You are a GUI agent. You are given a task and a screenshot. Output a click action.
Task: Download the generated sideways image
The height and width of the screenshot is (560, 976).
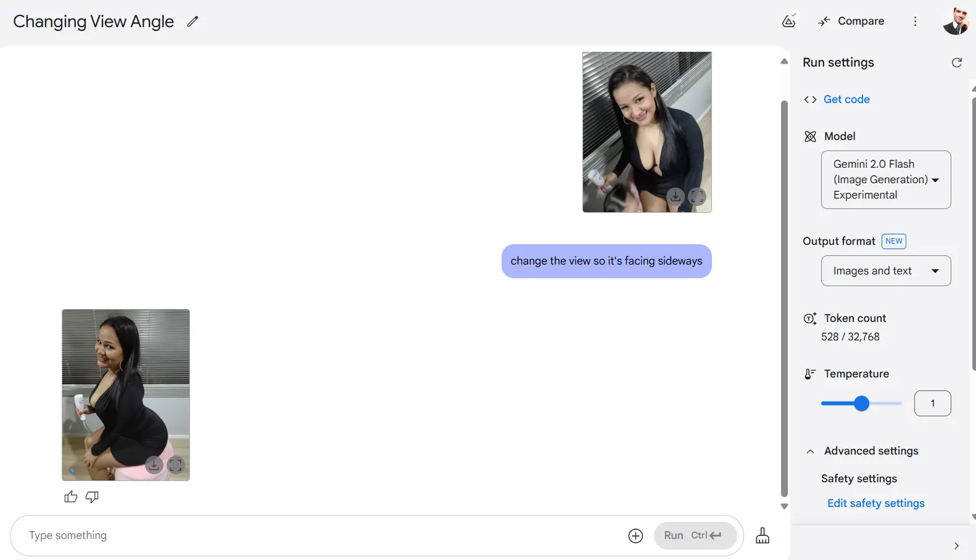pos(154,465)
